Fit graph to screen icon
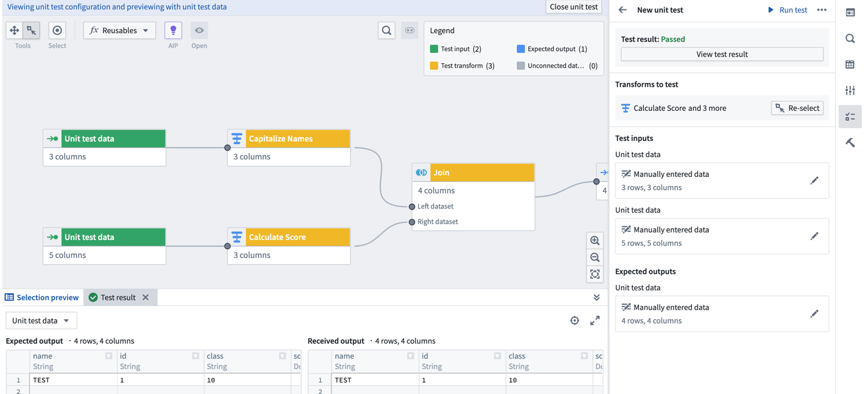 tap(595, 274)
